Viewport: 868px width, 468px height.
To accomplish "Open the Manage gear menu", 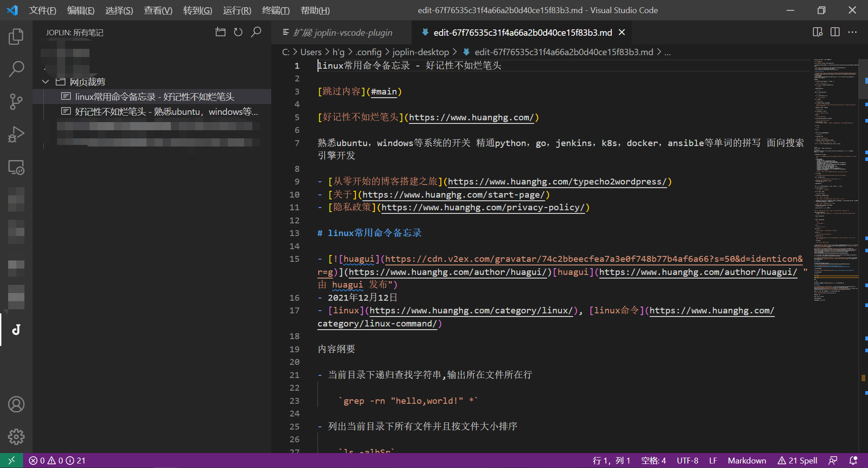I will (x=16, y=437).
